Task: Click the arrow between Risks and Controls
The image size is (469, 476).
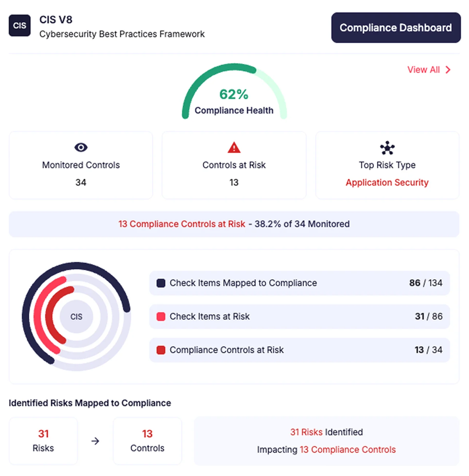Action: tap(95, 441)
